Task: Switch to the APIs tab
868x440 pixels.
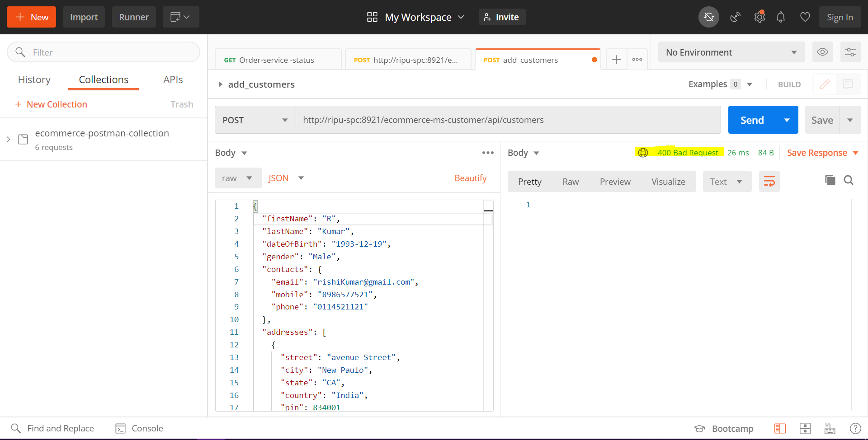Action: pos(173,80)
